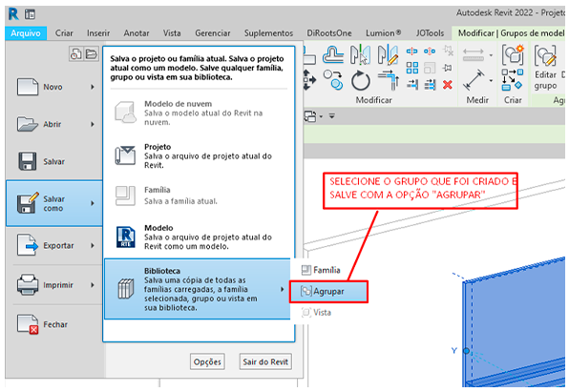
Task: Open the Arquivo tab
Action: point(26,33)
